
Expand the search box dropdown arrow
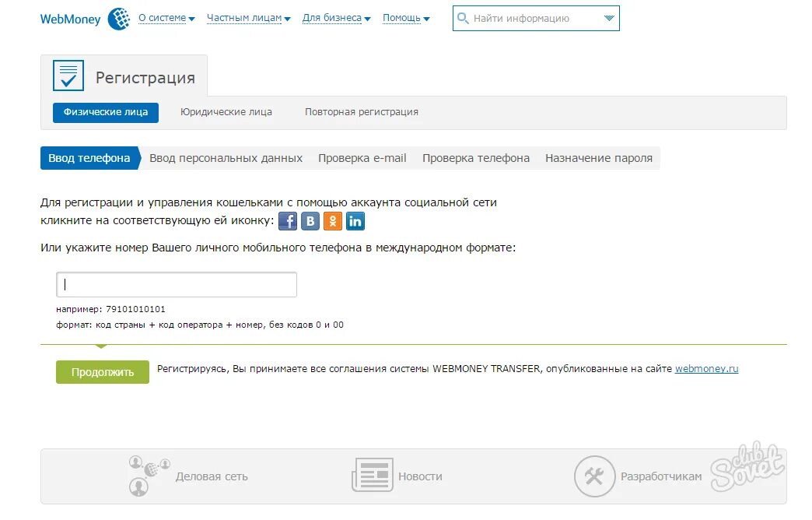click(609, 18)
